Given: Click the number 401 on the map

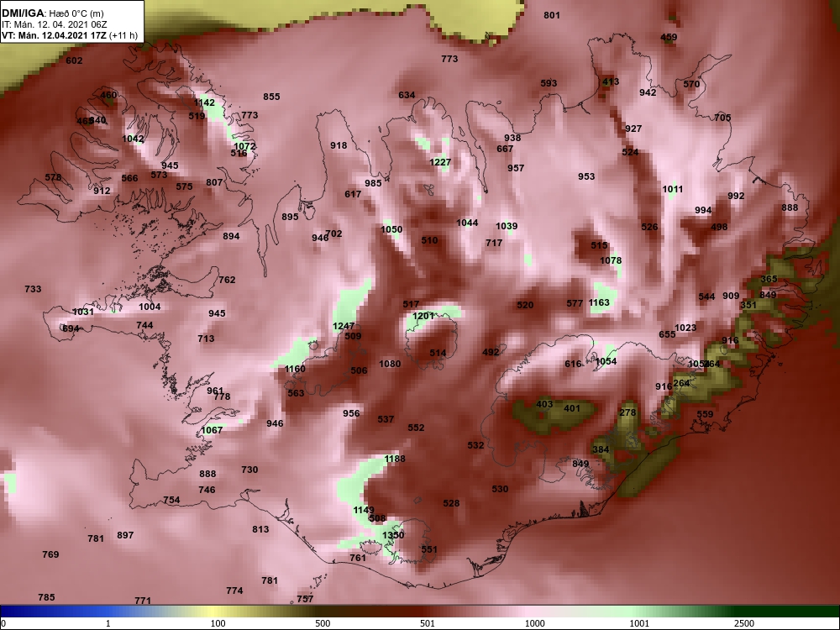Looking at the screenshot, I should (x=572, y=409).
